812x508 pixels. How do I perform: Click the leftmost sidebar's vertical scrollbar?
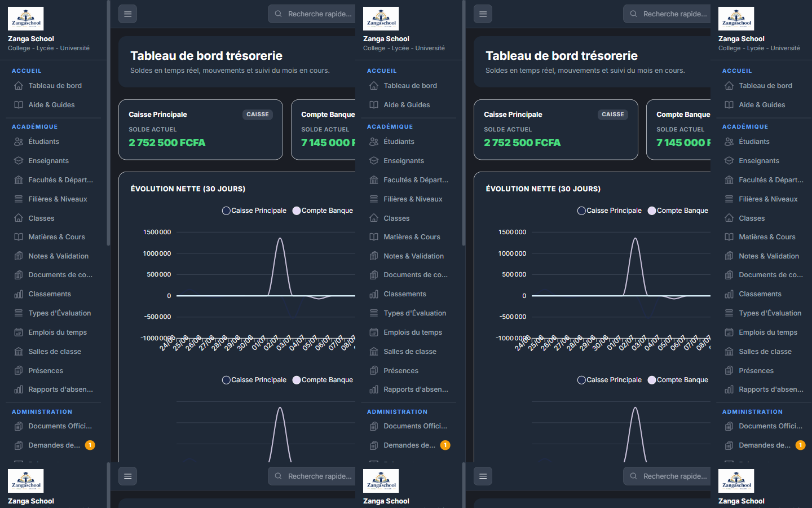(108, 123)
